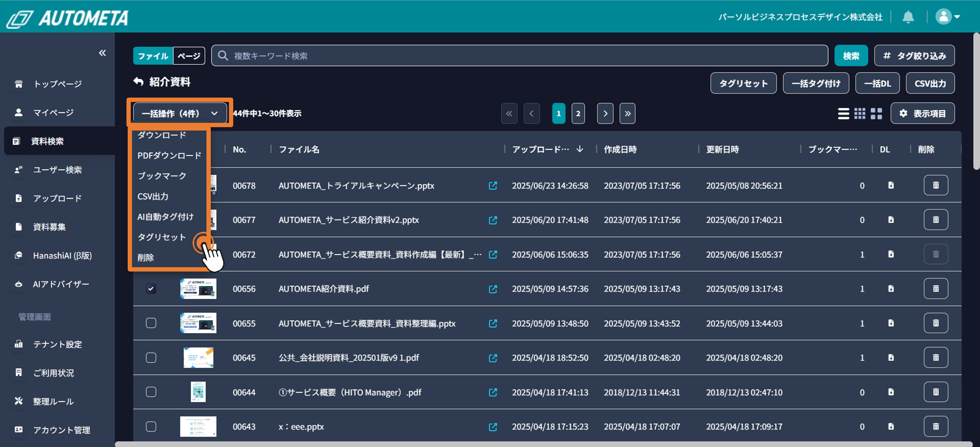
Task: Click the top-right CSV出力 button
Action: click(x=930, y=83)
